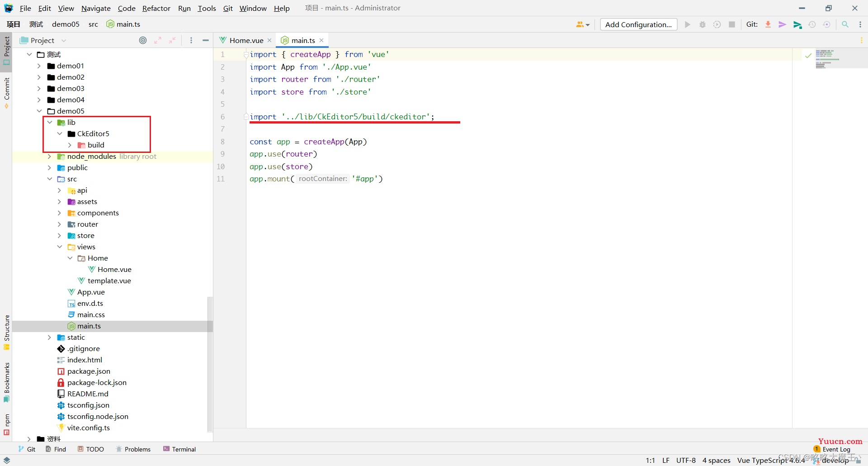Open TODO tool window
The height and width of the screenshot is (466, 868).
coord(90,449)
